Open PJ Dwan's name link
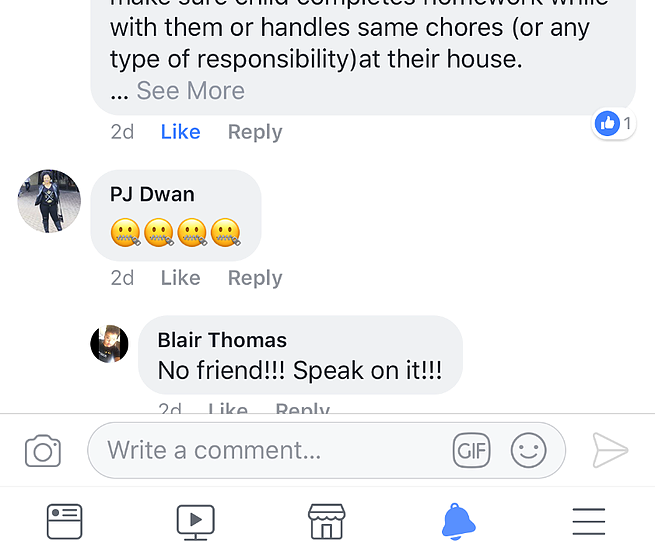Image resolution: width=655 pixels, height=555 pixels. click(x=152, y=195)
